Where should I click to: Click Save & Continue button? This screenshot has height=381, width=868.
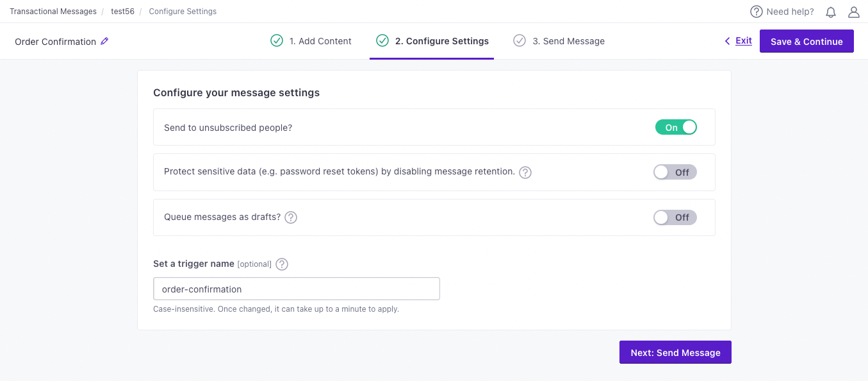[x=807, y=41]
